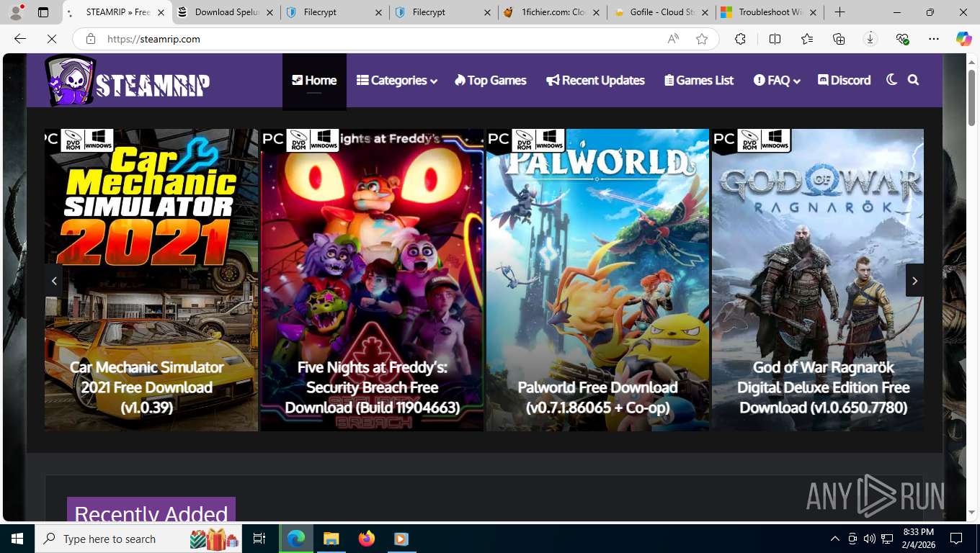Click the page vertical scrollbar

tap(971, 97)
